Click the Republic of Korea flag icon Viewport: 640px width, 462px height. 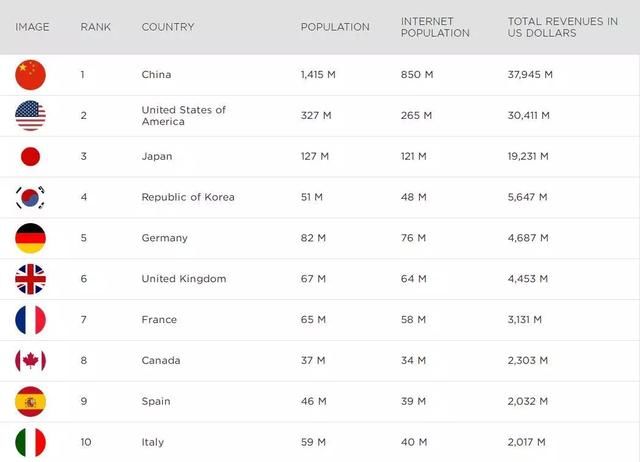coord(31,197)
